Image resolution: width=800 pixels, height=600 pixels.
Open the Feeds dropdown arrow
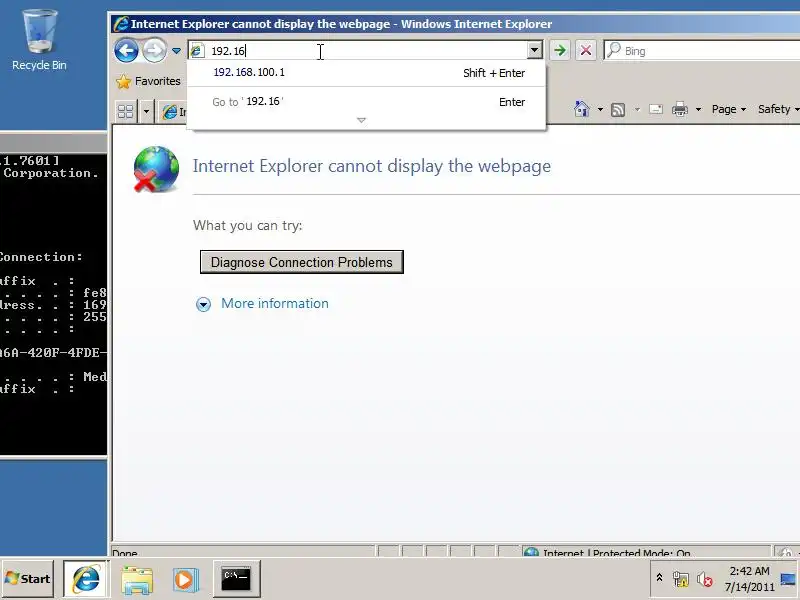coord(637,109)
